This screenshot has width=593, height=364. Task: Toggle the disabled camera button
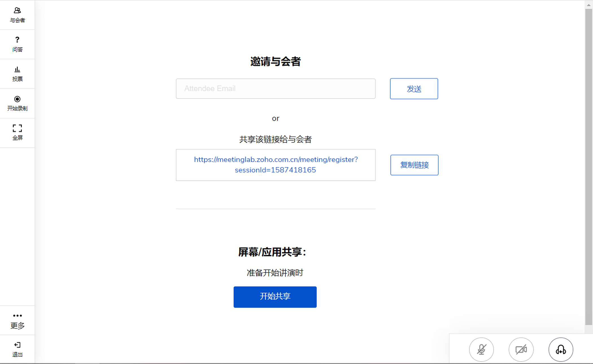click(x=521, y=350)
